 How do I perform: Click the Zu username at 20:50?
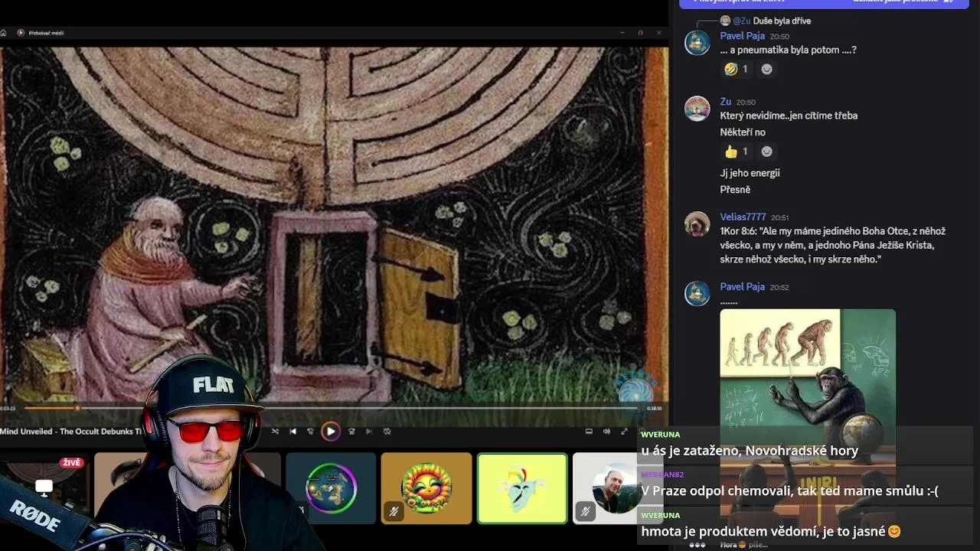725,102
